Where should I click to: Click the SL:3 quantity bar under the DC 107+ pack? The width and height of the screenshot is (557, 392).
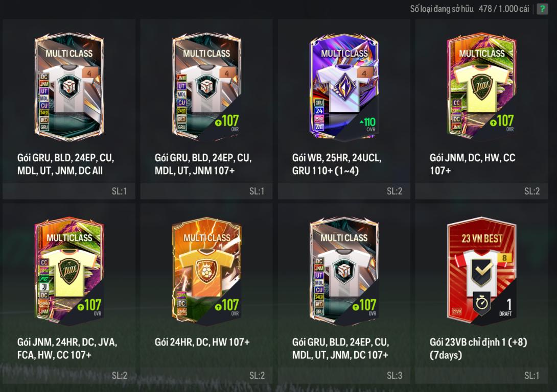tap(344, 375)
